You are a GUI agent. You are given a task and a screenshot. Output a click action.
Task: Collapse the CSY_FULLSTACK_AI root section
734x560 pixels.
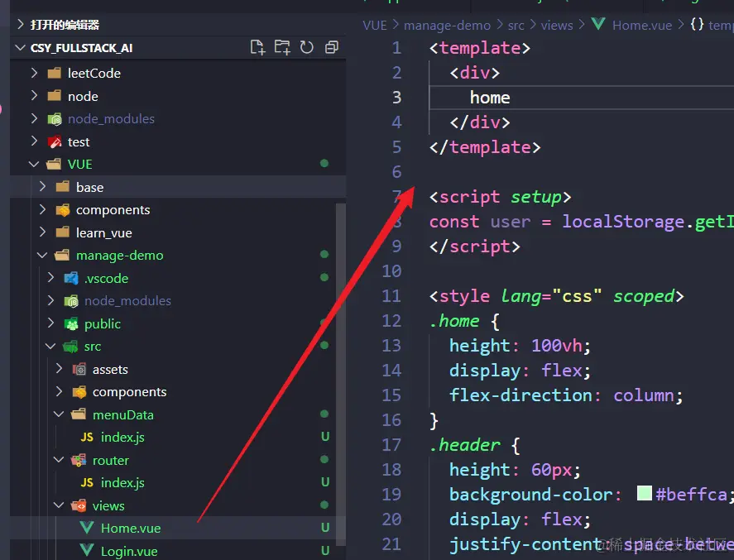point(20,48)
